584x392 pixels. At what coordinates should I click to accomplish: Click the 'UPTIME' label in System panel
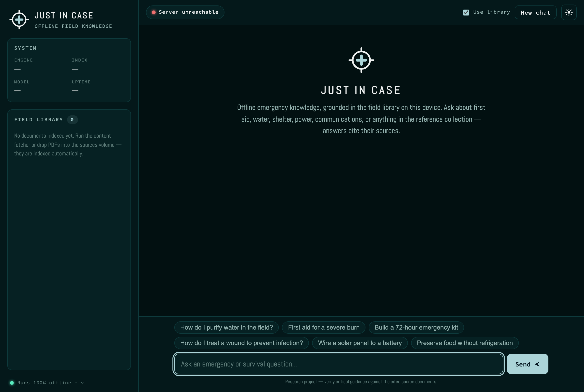click(x=81, y=82)
